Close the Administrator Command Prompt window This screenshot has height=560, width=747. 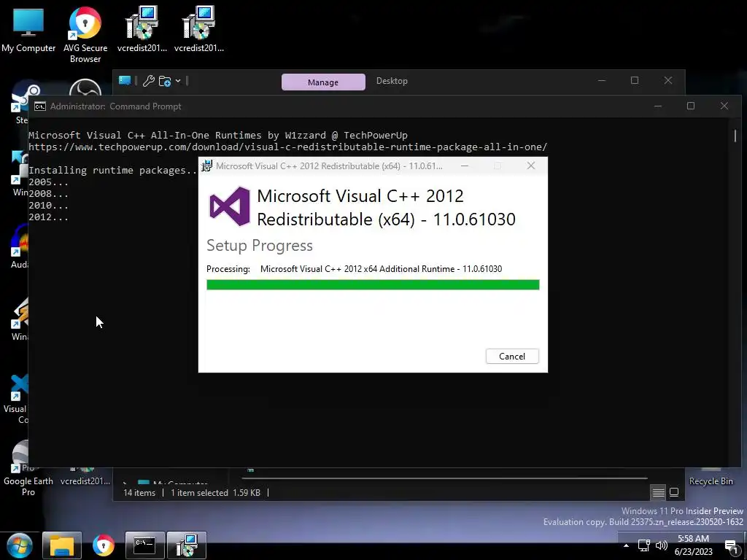724,106
